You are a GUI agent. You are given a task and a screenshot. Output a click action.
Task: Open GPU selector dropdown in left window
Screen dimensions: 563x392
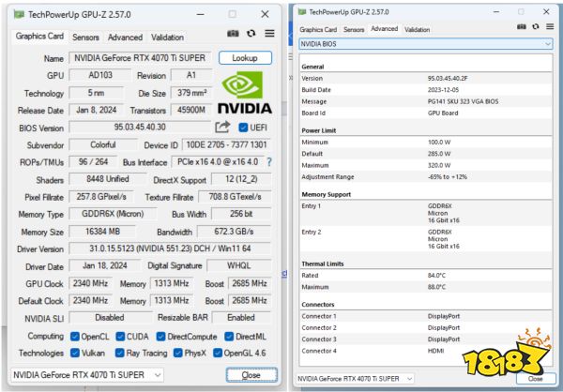[x=87, y=375]
